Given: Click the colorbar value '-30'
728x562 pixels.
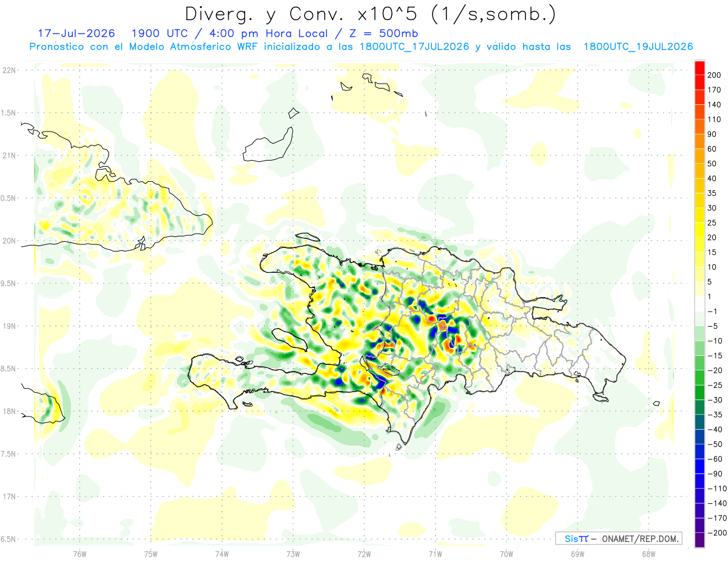Looking at the screenshot, I should pyautogui.click(x=715, y=400).
